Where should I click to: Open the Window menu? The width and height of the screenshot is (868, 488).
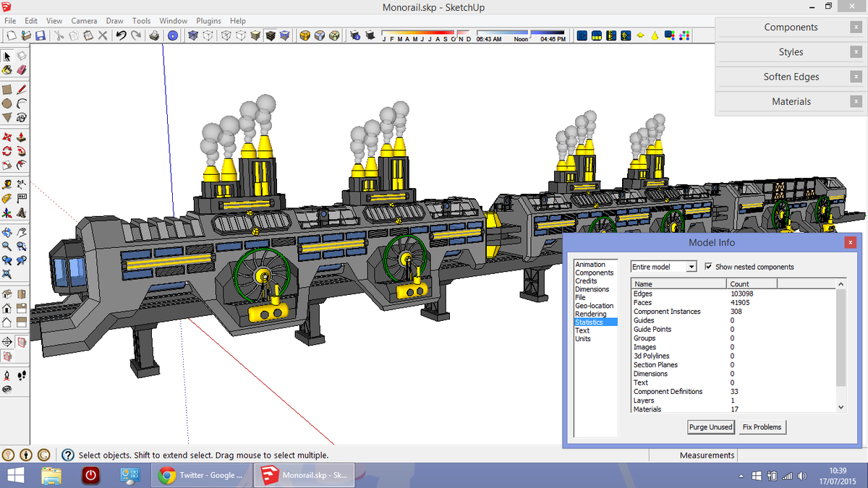coord(174,21)
